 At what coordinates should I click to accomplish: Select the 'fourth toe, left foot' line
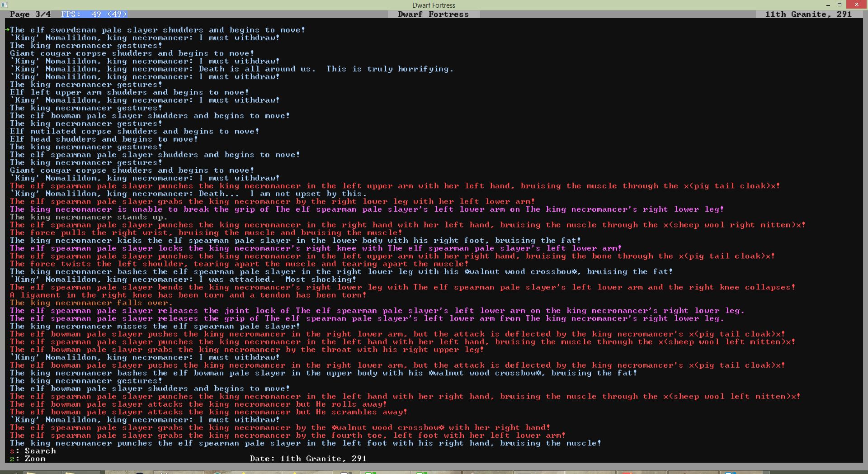(288, 436)
